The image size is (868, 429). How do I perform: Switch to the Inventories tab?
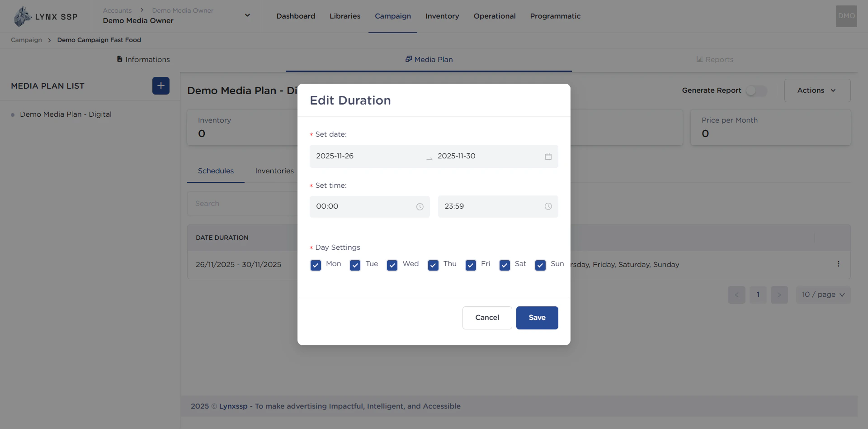coord(274,171)
